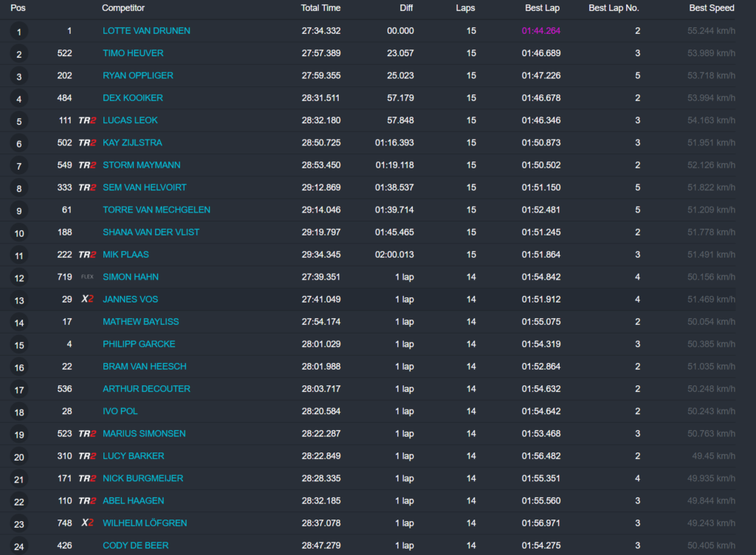756x555 pixels.
Task: Click the X2 badge next to Jannes Vos
Action: (x=87, y=300)
